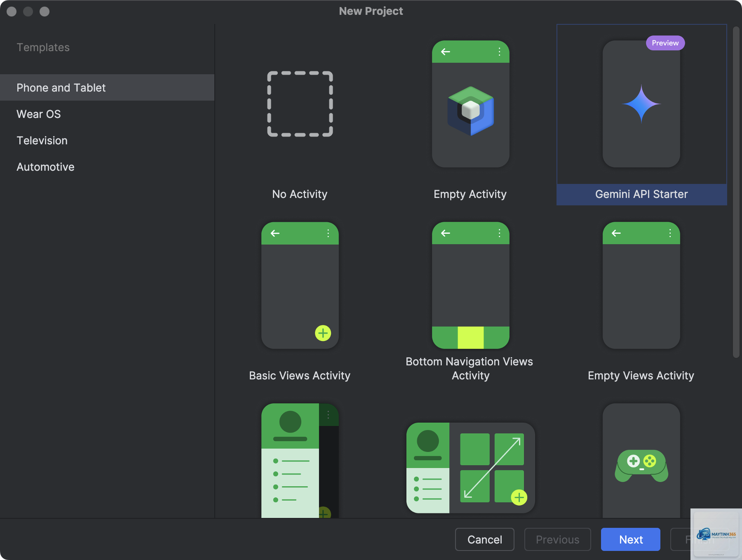Click the templates list vertical scrollbar

tap(736, 192)
